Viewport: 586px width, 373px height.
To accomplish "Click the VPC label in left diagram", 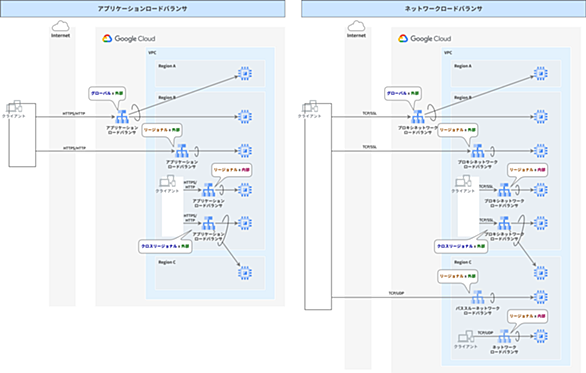I will pos(152,53).
